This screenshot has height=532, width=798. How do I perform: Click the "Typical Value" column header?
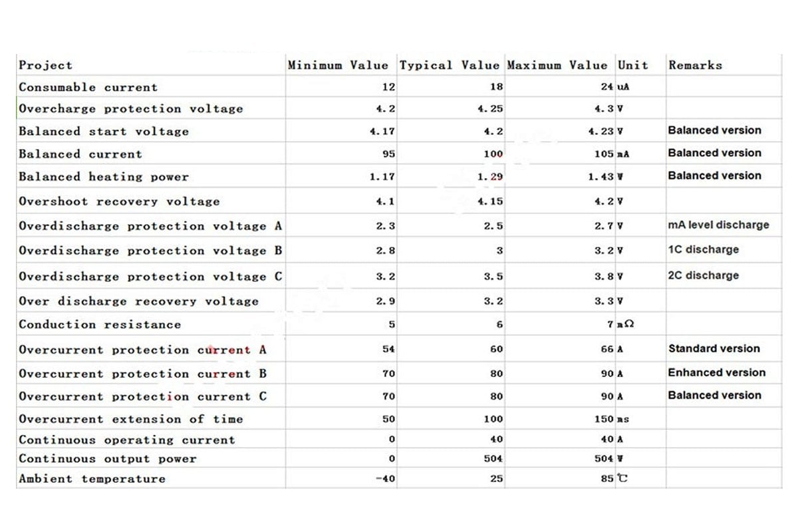click(x=449, y=65)
